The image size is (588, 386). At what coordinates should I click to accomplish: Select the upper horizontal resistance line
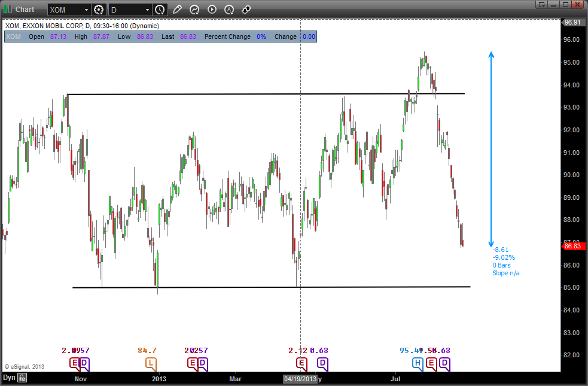tap(266, 94)
